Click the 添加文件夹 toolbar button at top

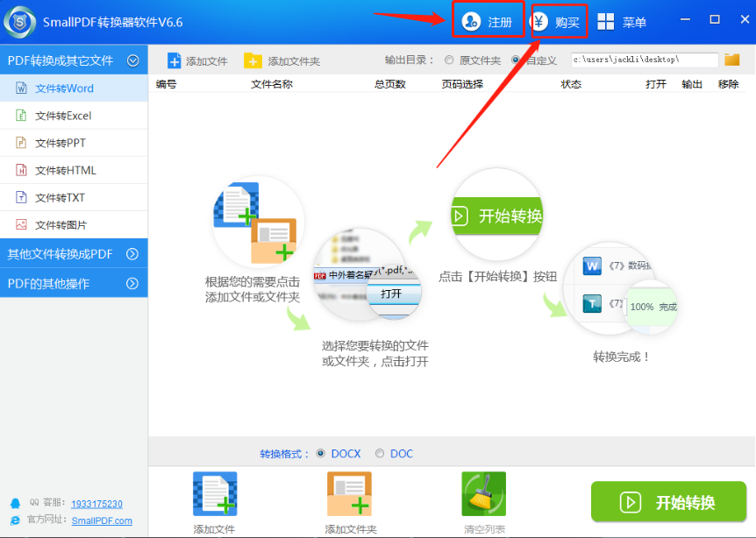pyautogui.click(x=282, y=61)
